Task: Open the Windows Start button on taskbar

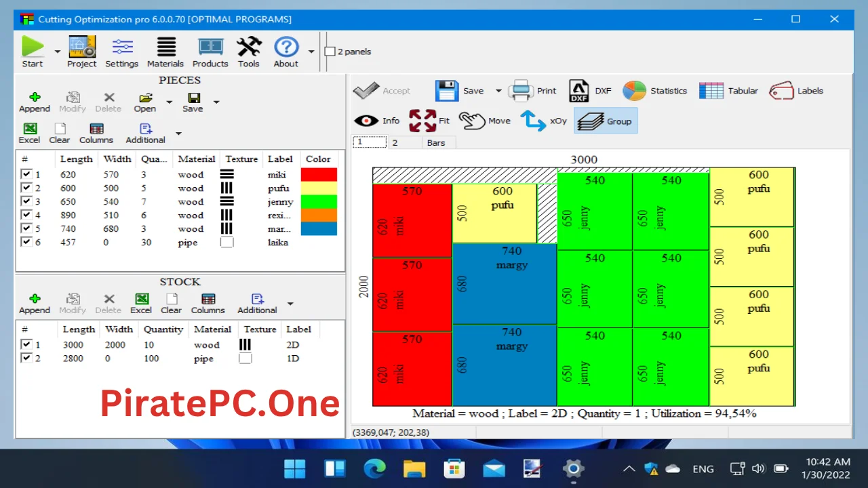Action: point(295,468)
